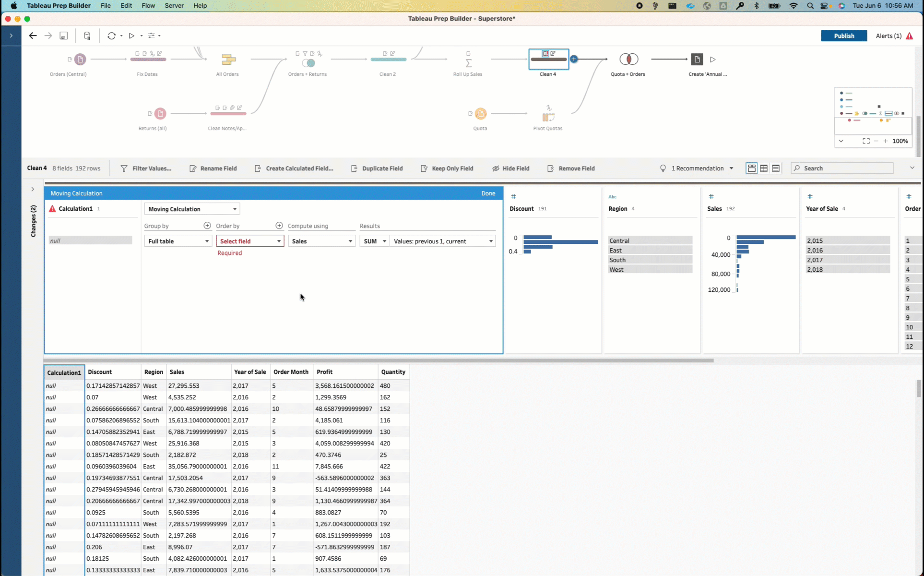Click the Publish button
Viewport: 924px width, 576px height.
[843, 36]
